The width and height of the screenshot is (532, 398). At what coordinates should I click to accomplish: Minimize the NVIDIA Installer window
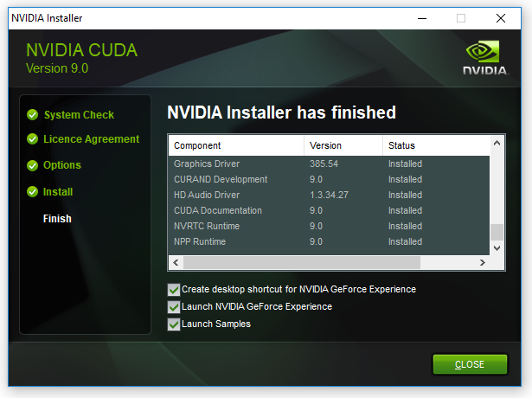[x=422, y=18]
